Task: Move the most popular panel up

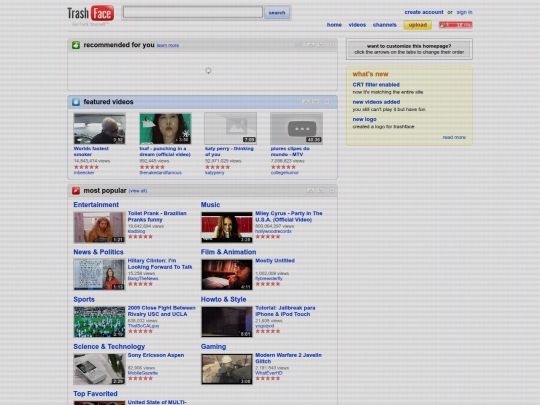Action: [x=311, y=190]
